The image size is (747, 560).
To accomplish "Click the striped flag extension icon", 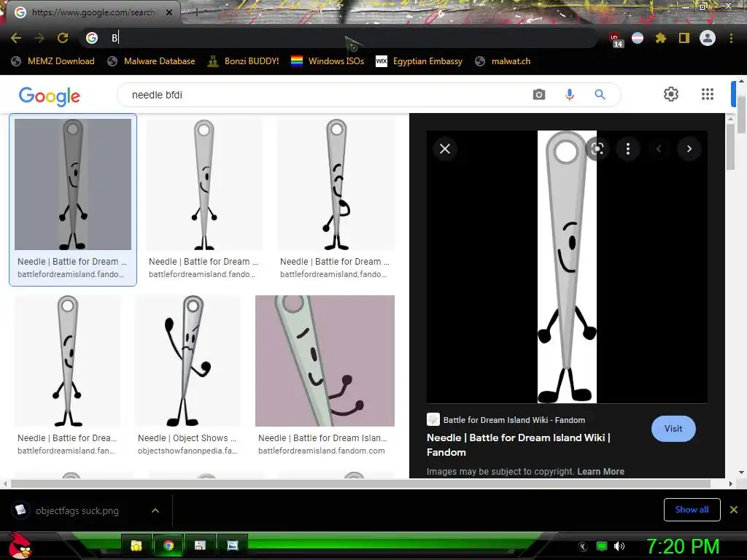I will [x=638, y=38].
